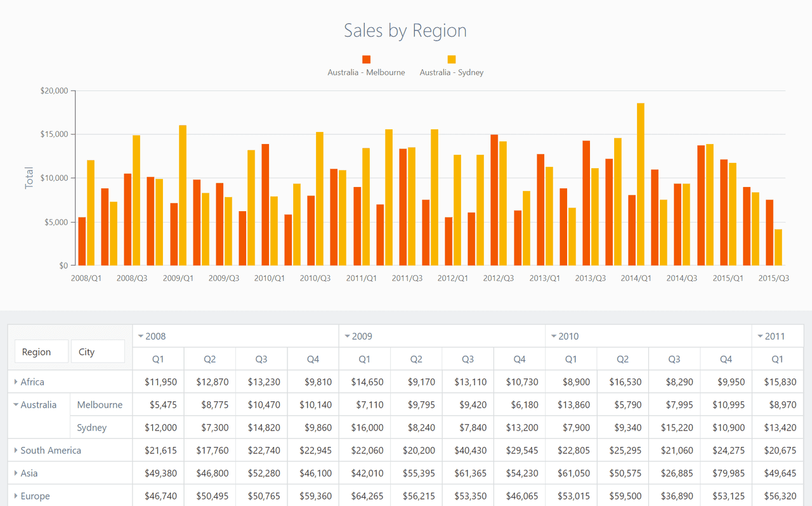This screenshot has height=506, width=812.
Task: Collapse the 2011 year column
Action: click(x=760, y=336)
